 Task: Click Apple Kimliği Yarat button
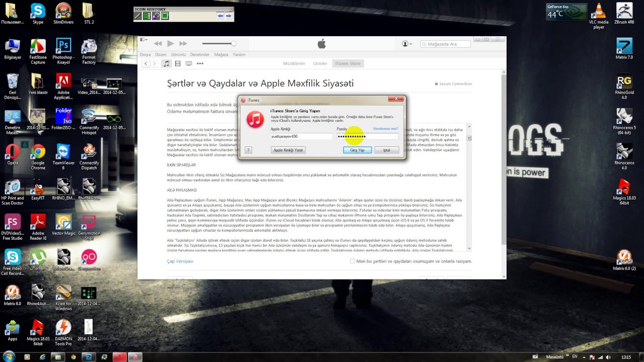[288, 150]
